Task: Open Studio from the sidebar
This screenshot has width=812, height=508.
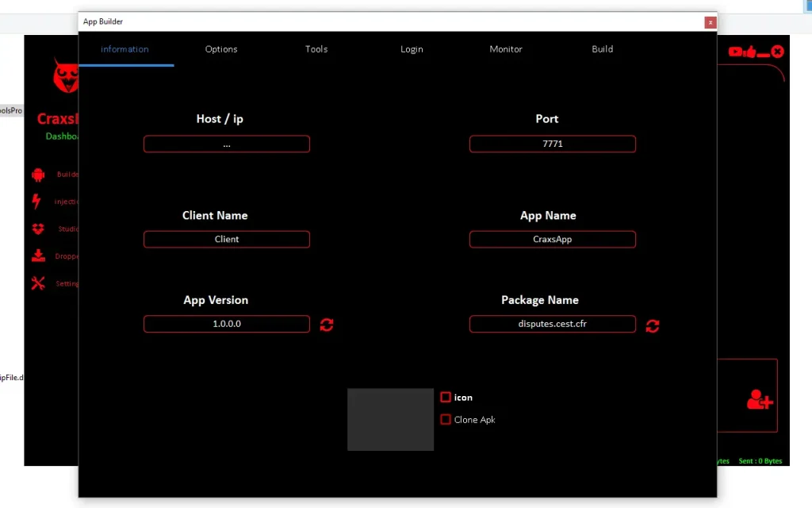Action: pos(36,229)
